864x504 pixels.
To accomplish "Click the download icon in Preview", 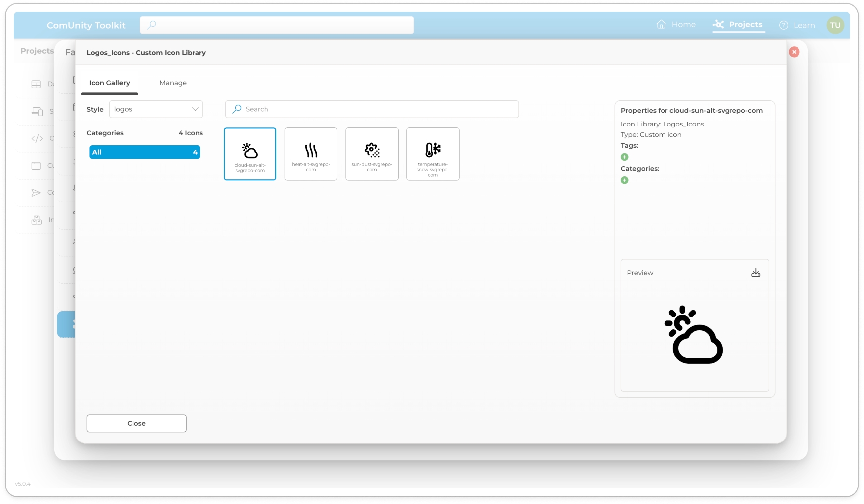I will pyautogui.click(x=755, y=273).
